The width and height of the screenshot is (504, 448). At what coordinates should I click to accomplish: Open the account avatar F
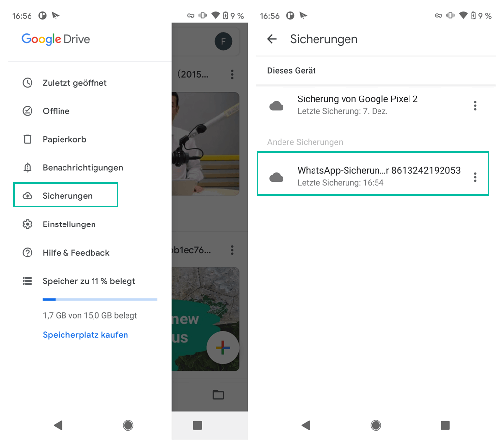coord(223,41)
